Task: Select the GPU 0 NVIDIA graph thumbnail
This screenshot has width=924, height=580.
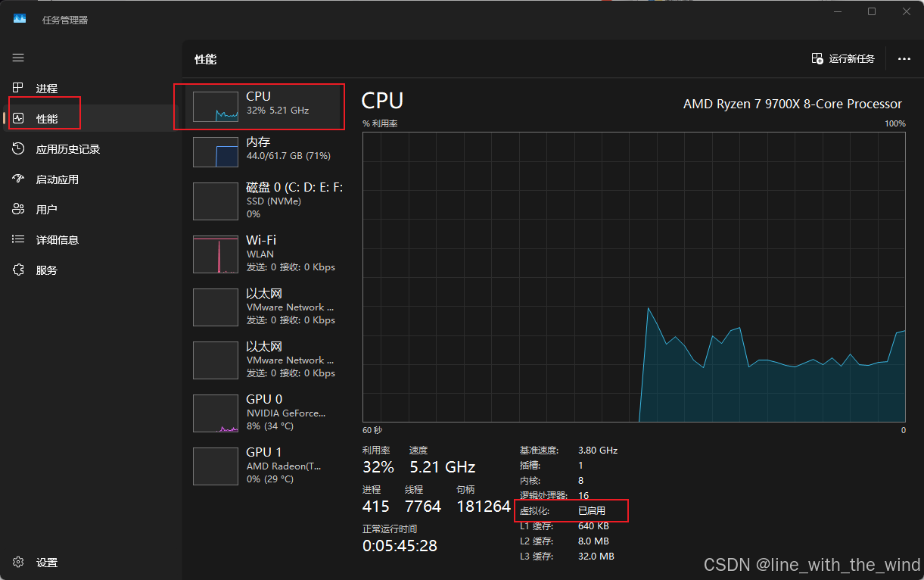Action: point(216,413)
